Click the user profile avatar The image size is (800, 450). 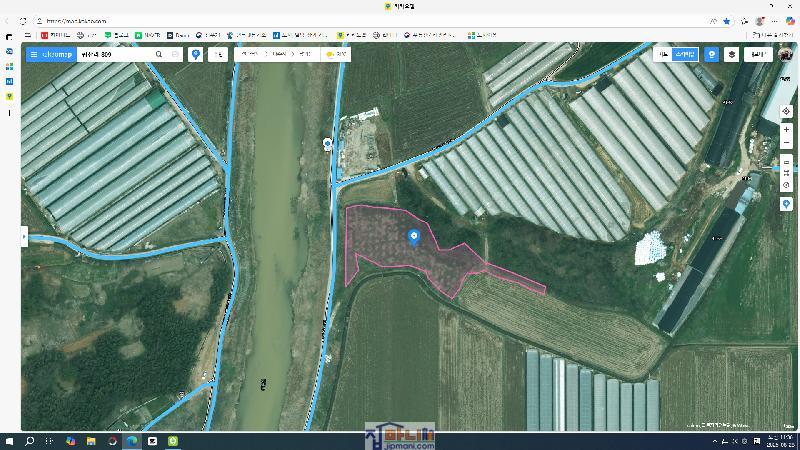coord(787,54)
